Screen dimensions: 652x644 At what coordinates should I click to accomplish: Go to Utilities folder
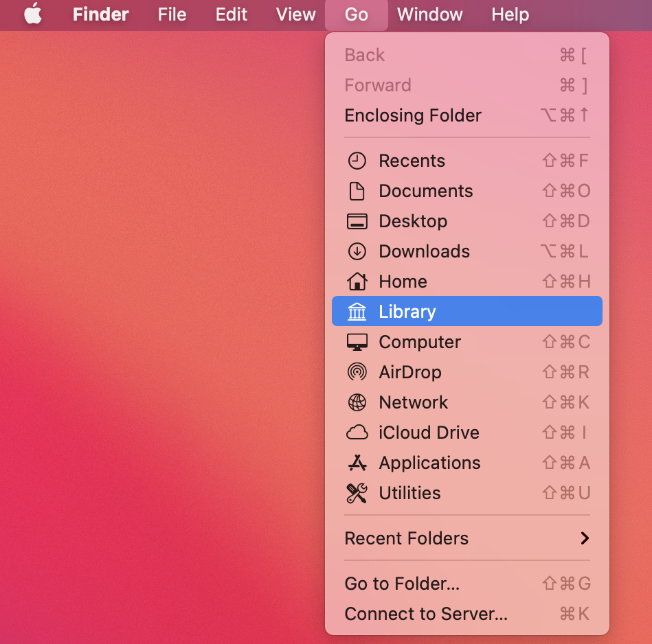coord(467,493)
